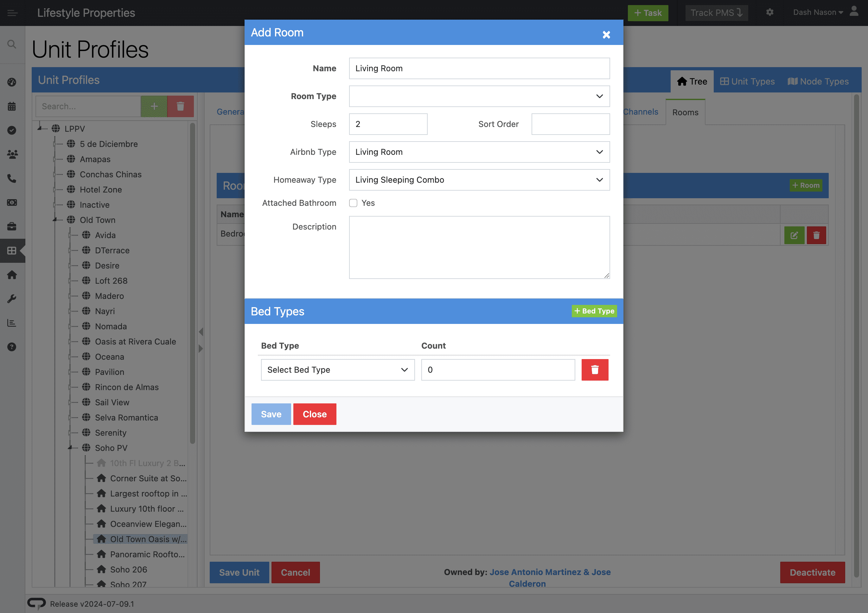Delete the bed type row

[x=595, y=370]
